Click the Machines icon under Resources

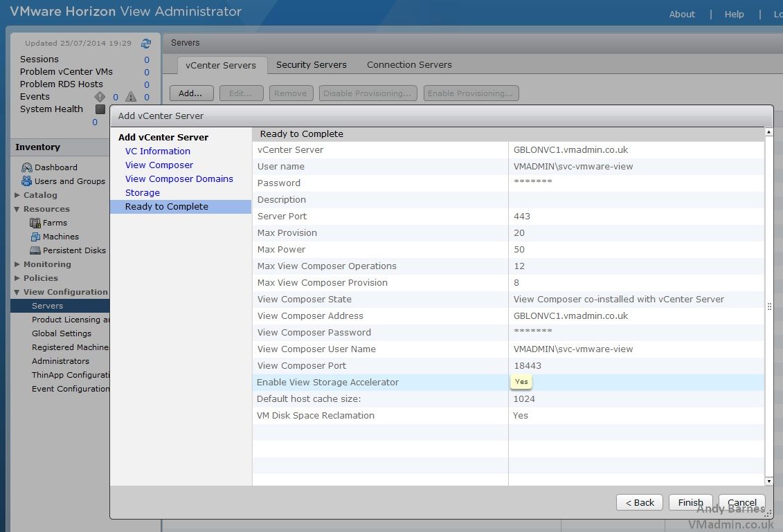[x=35, y=237]
